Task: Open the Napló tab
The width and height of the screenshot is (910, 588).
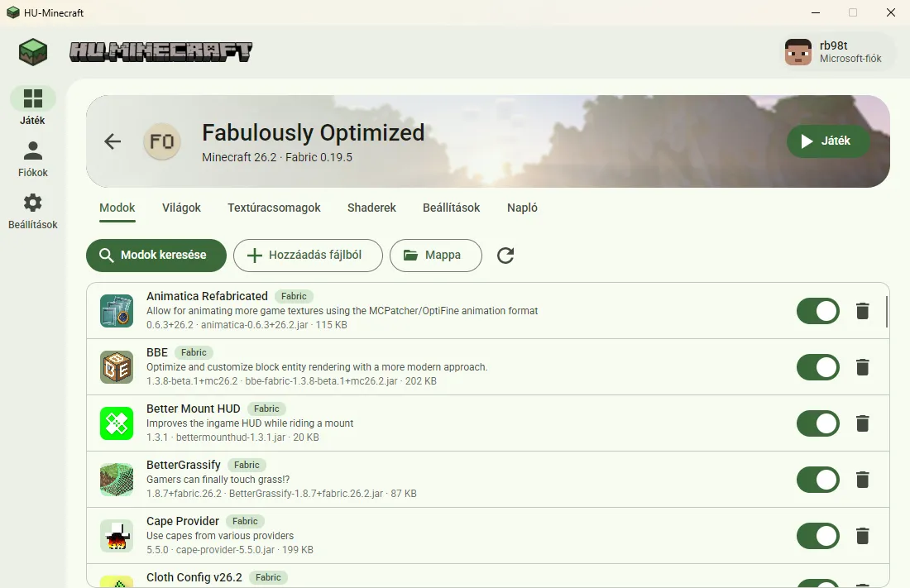Action: pyautogui.click(x=522, y=208)
